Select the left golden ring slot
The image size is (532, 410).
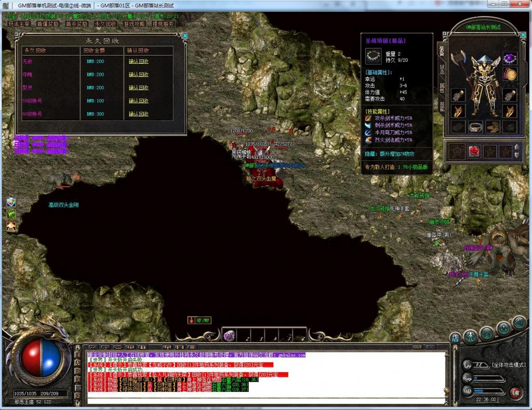coord(458,111)
